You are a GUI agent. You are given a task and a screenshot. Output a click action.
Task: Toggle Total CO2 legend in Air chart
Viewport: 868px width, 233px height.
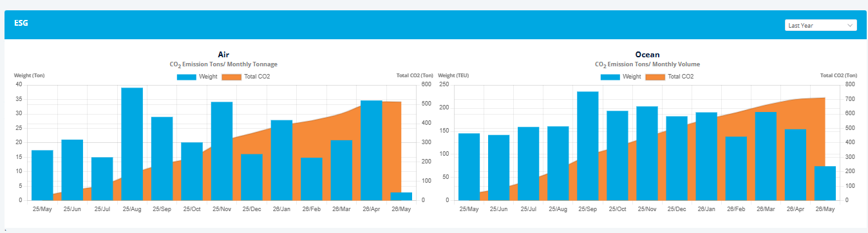pos(246,77)
